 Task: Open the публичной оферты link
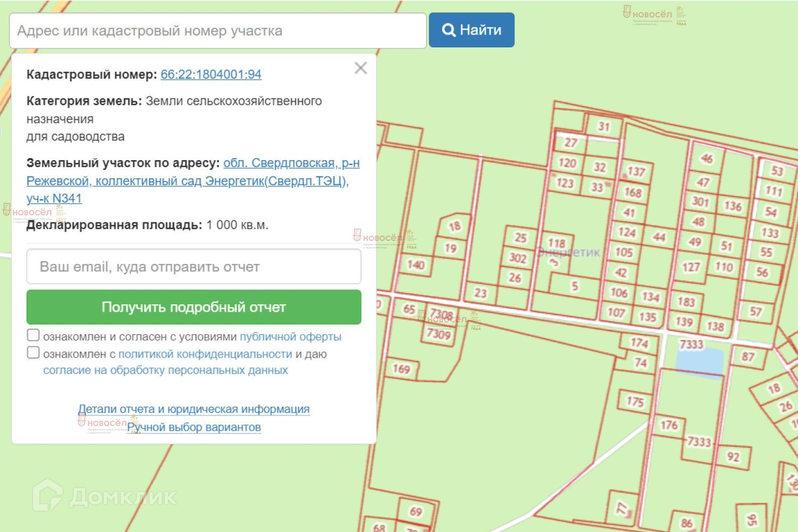coord(290,337)
